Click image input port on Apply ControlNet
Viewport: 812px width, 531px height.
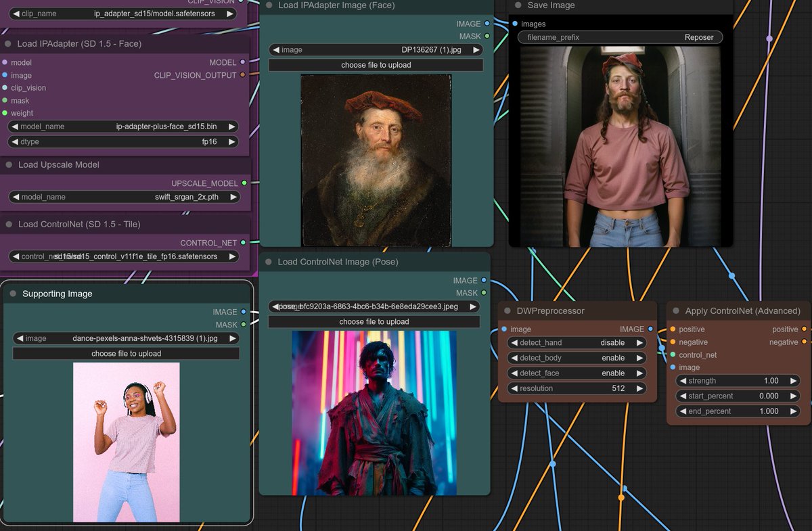click(x=673, y=367)
